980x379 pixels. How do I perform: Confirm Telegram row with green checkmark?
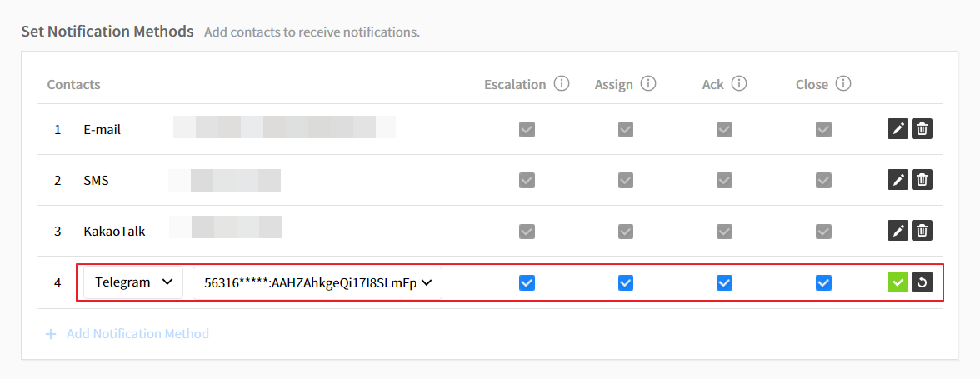[897, 283]
